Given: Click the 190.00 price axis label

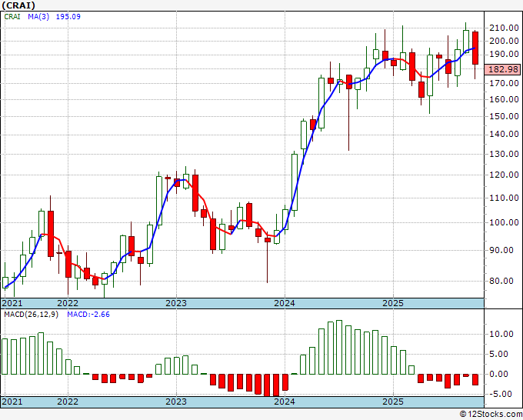Looking at the screenshot, I should point(504,55).
